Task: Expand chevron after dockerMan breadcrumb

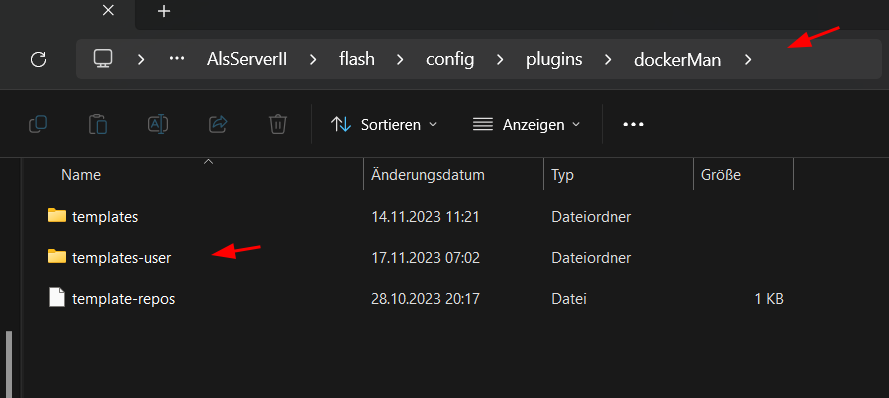Action: pos(748,59)
